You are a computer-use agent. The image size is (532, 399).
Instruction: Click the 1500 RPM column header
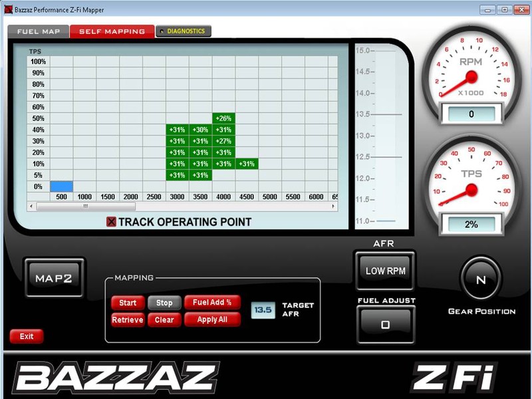(108, 197)
